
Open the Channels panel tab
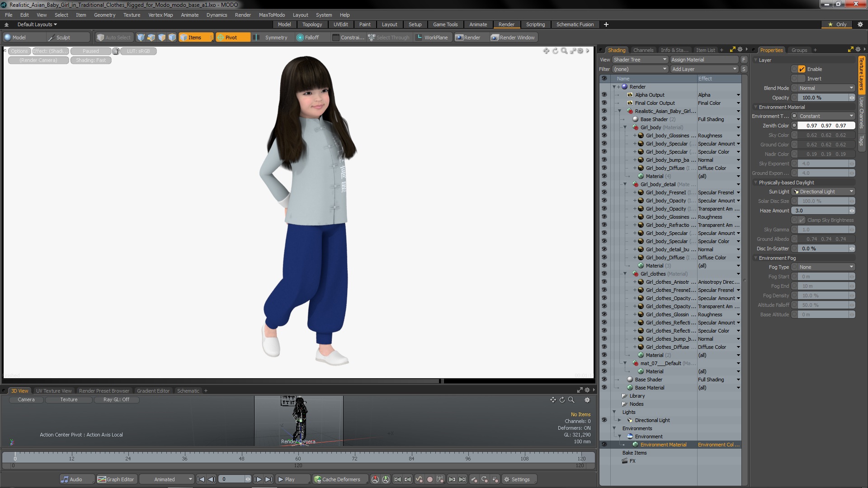(x=643, y=50)
